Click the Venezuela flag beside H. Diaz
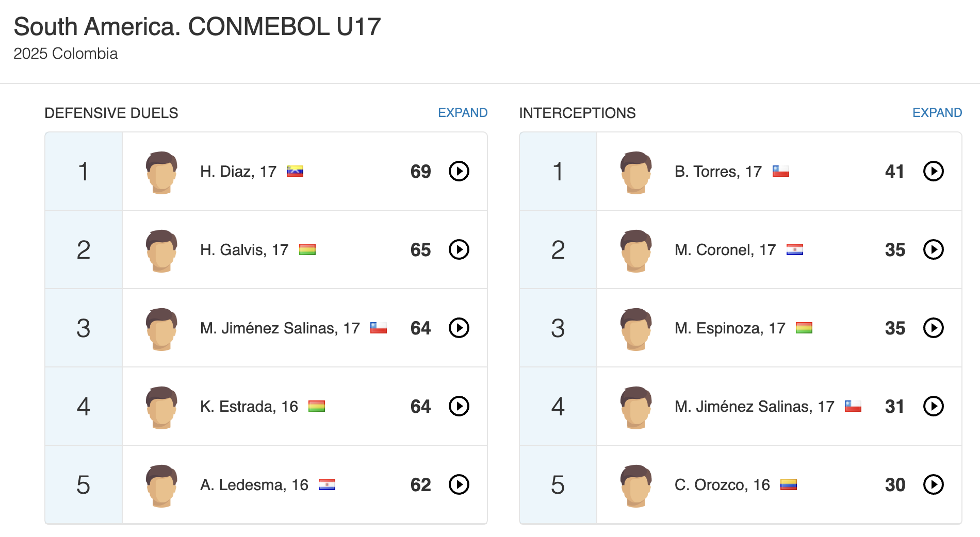 (295, 171)
